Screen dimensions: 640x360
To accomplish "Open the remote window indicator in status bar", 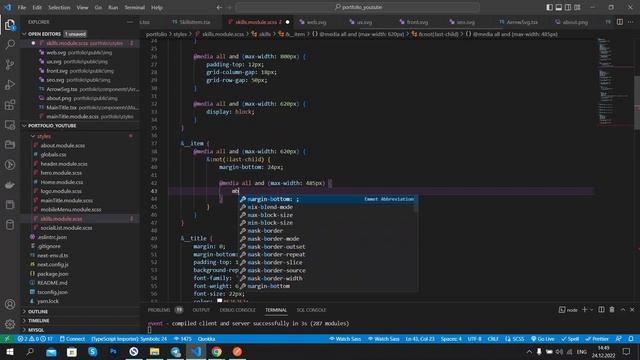I will pyautogui.click(x=7, y=339).
